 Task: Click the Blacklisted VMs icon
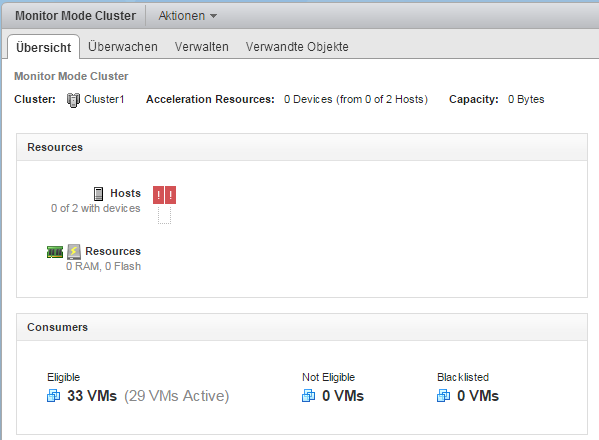coord(444,396)
